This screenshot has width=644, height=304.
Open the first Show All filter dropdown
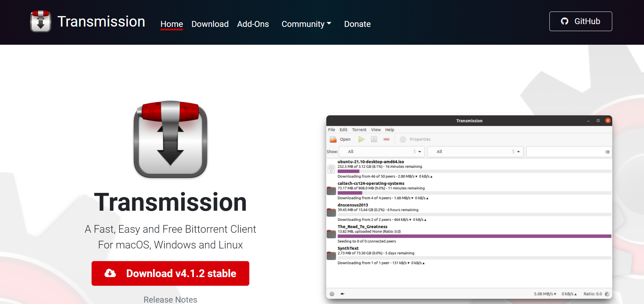point(381,152)
